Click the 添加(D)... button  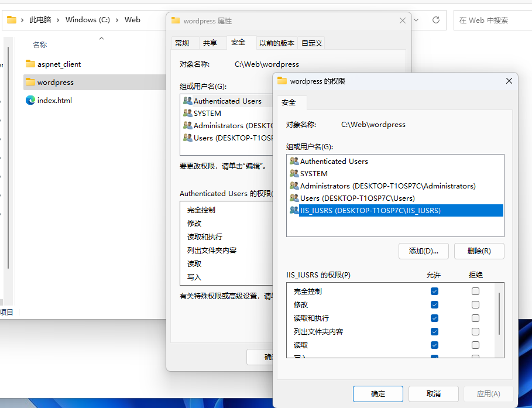[x=423, y=251]
